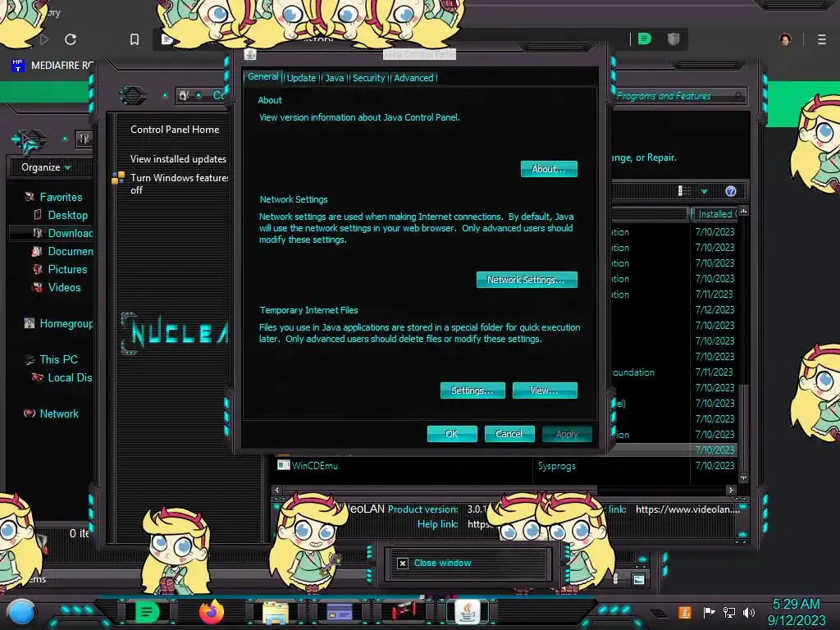Click the View... button
The height and width of the screenshot is (630, 840).
pyautogui.click(x=545, y=390)
